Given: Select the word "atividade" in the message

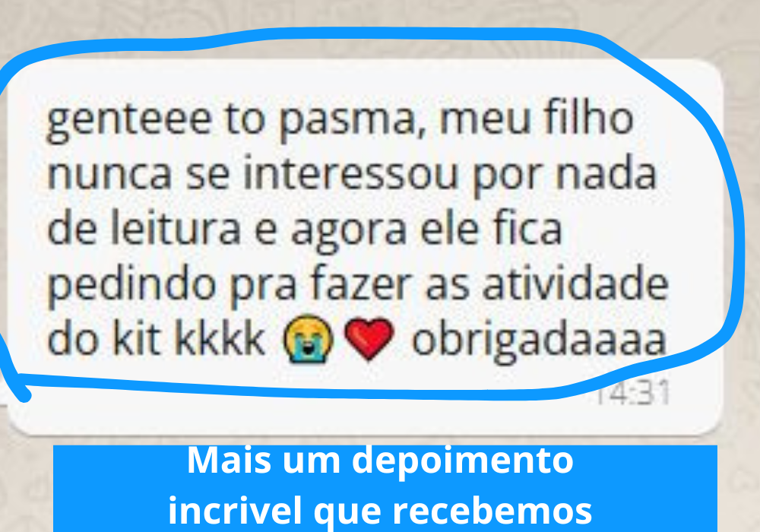Looking at the screenshot, I should pos(575,283).
